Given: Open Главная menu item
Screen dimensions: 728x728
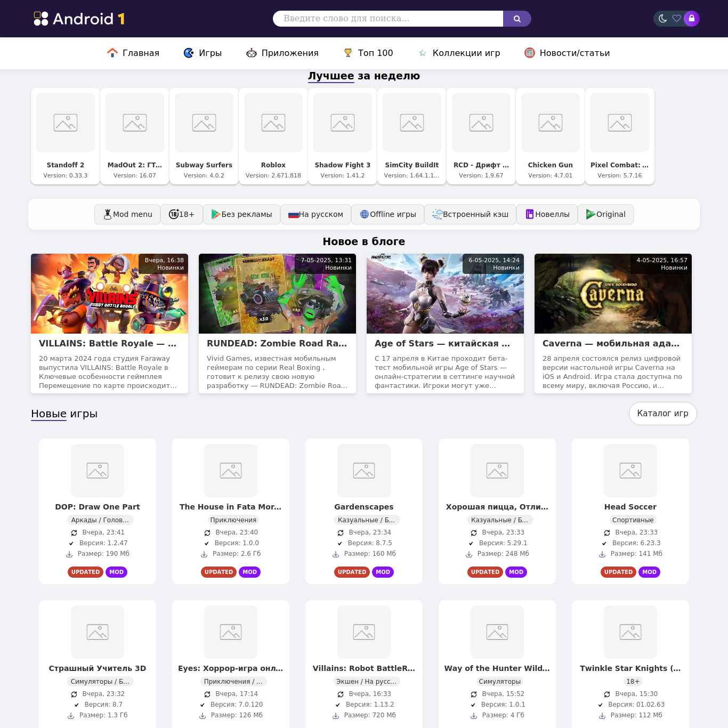Looking at the screenshot, I should point(133,53).
